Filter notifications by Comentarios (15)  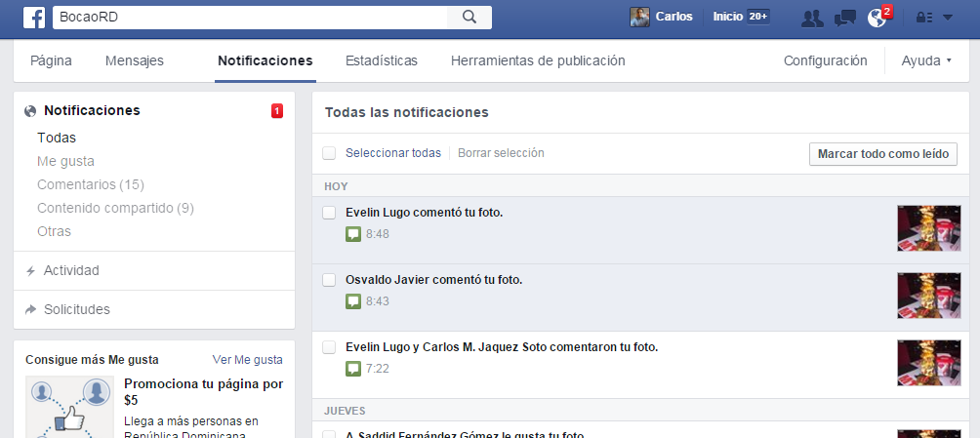tap(91, 185)
